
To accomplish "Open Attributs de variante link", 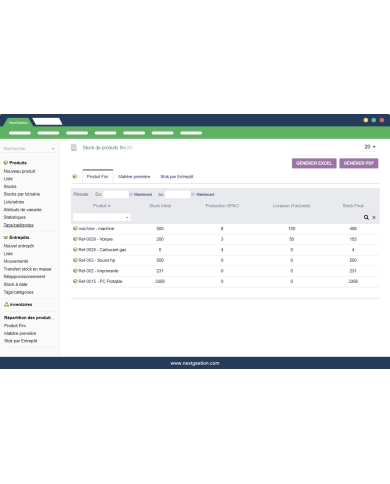I will coord(23,210).
